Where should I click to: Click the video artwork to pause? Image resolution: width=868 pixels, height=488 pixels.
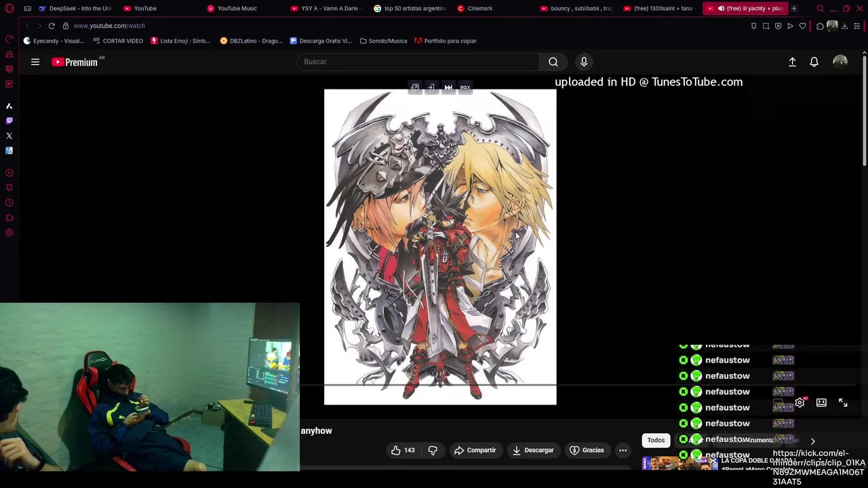(x=440, y=247)
